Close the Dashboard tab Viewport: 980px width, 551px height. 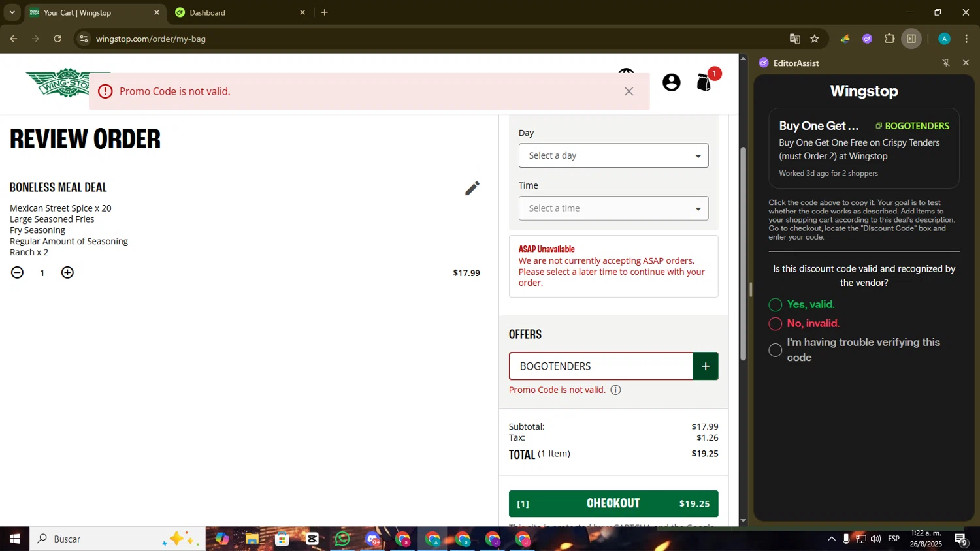point(302,12)
